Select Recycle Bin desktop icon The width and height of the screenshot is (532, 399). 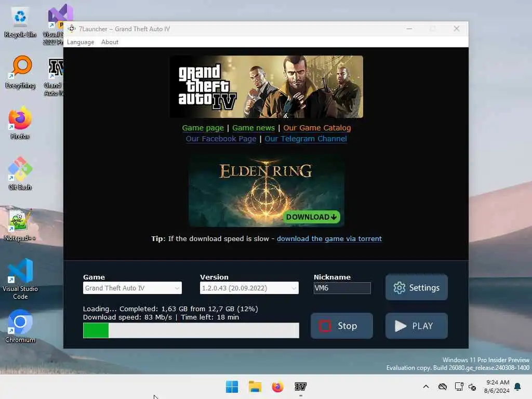[x=20, y=22]
